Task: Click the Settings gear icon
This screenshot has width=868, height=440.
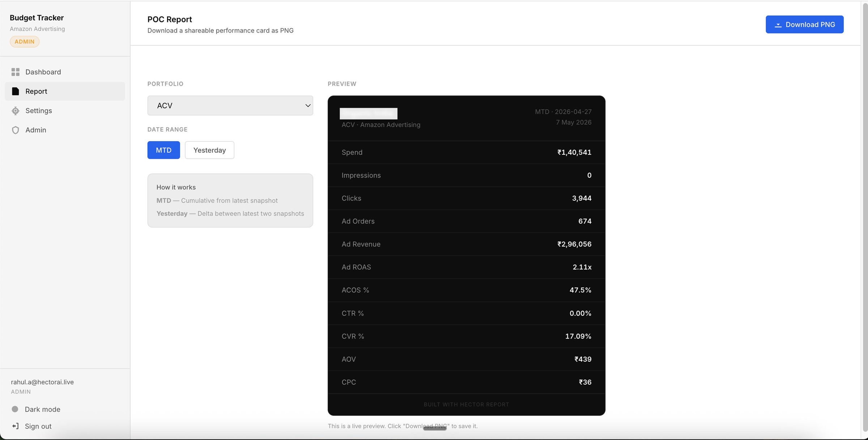Action: point(15,111)
